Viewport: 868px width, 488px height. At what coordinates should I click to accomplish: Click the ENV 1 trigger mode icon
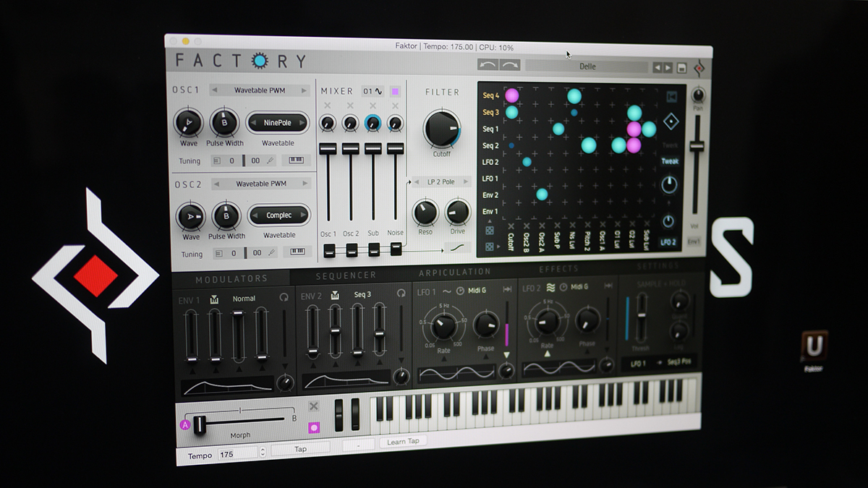[214, 298]
